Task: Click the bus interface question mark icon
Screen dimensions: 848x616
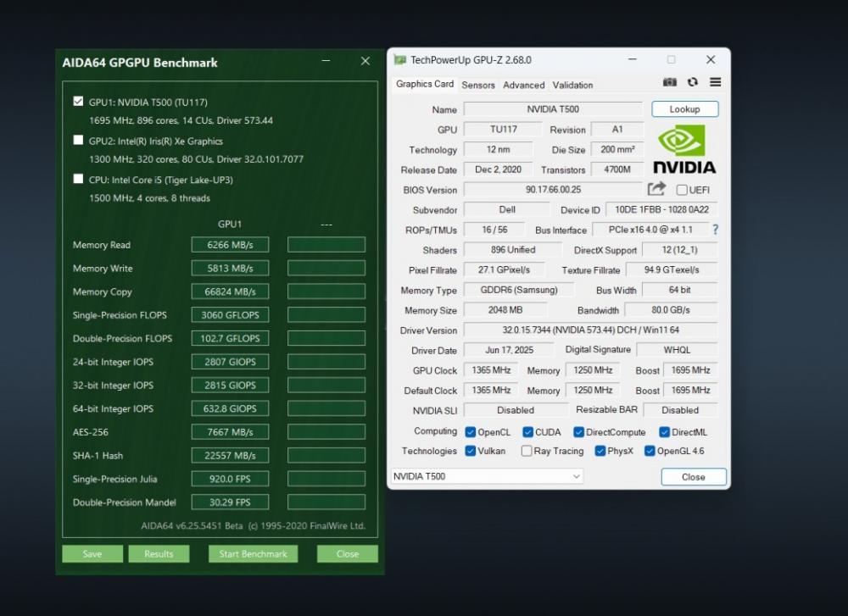Action: (715, 230)
